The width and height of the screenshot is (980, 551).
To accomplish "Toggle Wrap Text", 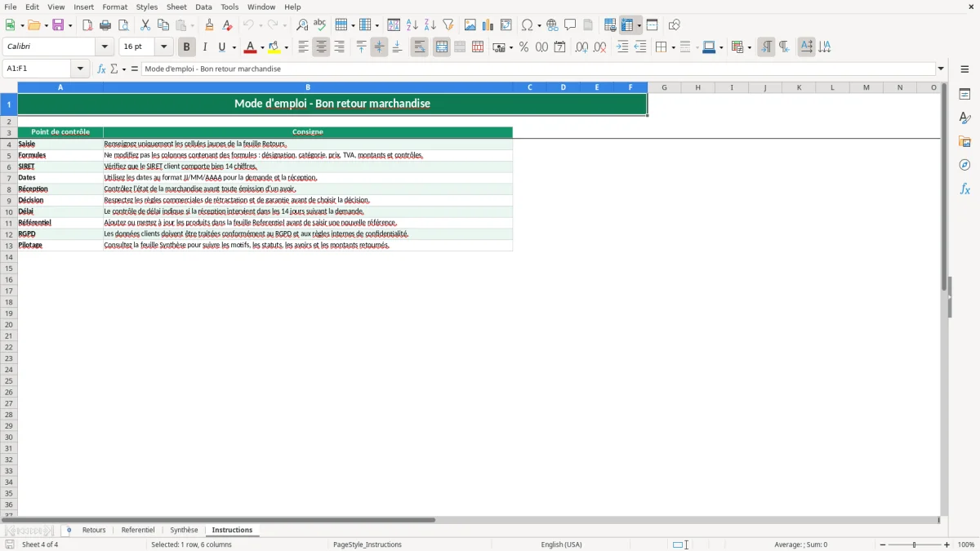I will [x=419, y=47].
